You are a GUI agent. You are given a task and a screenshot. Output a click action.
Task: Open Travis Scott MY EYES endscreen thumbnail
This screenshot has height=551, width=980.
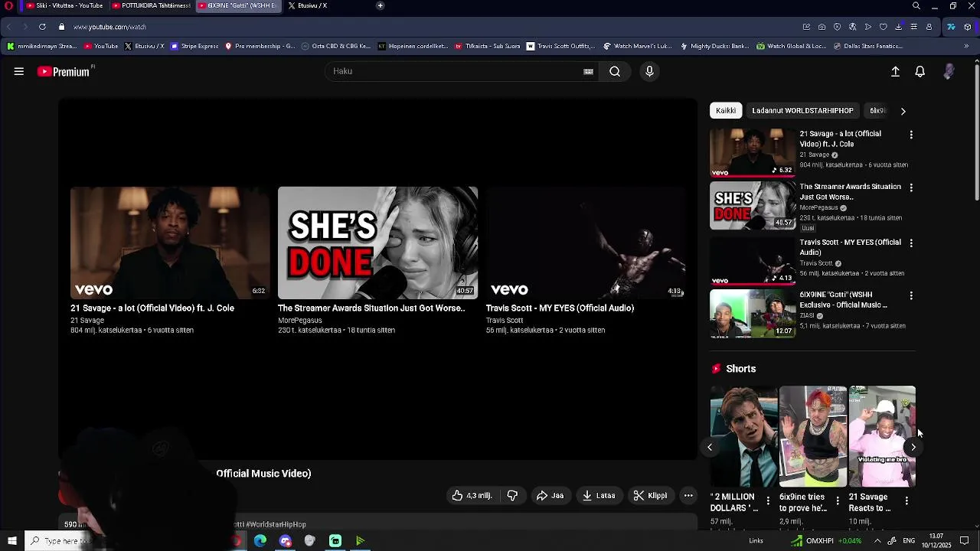[x=586, y=243]
